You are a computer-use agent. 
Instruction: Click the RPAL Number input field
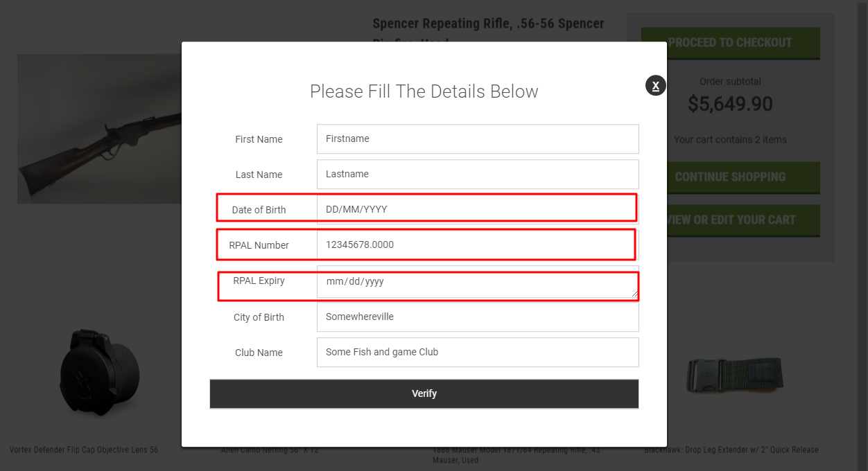(x=477, y=245)
